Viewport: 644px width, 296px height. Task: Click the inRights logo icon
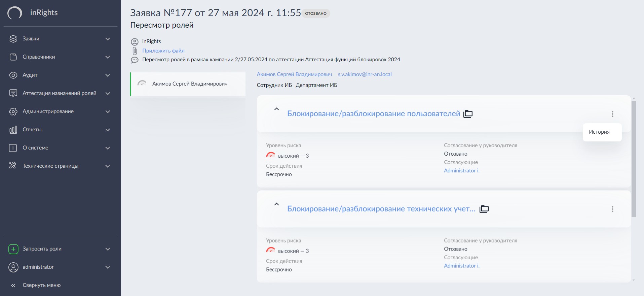click(15, 13)
